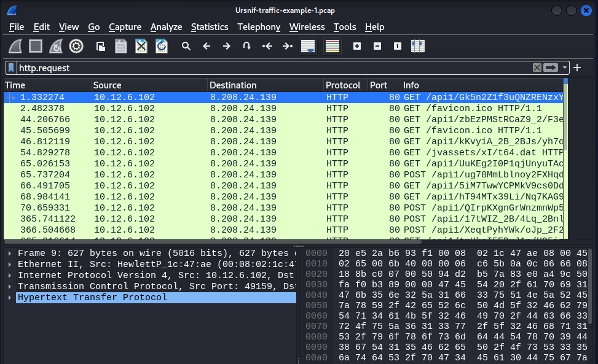This screenshot has height=364, width=598.
Task: Reload this capture file
Action: (x=161, y=46)
